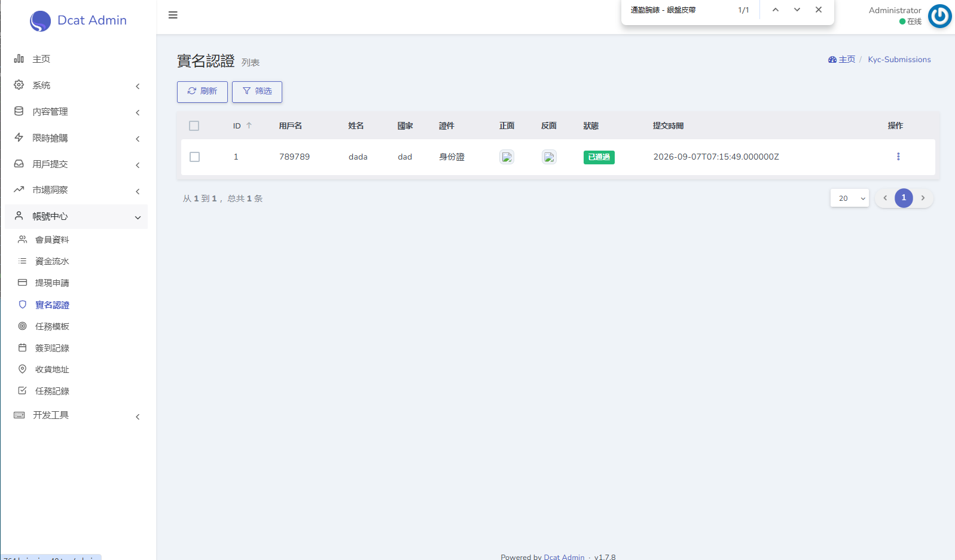The height and width of the screenshot is (560, 955).
Task: Click the Dcat Admin logo icon
Action: point(40,21)
